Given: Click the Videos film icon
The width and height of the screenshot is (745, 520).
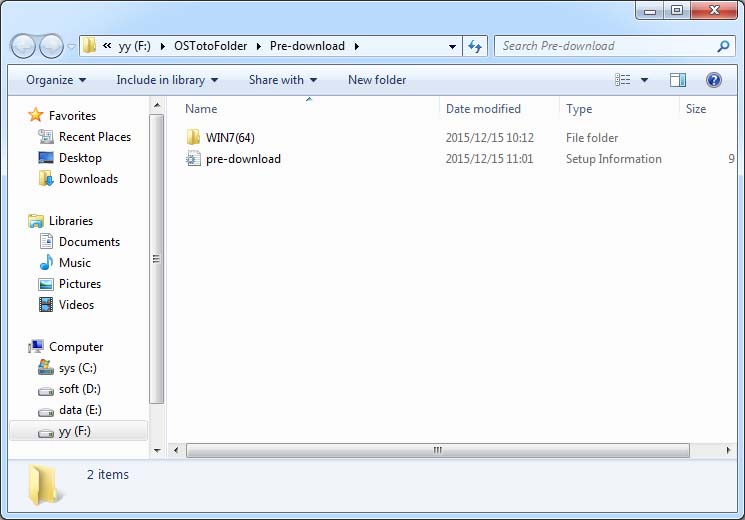Looking at the screenshot, I should 46,305.
